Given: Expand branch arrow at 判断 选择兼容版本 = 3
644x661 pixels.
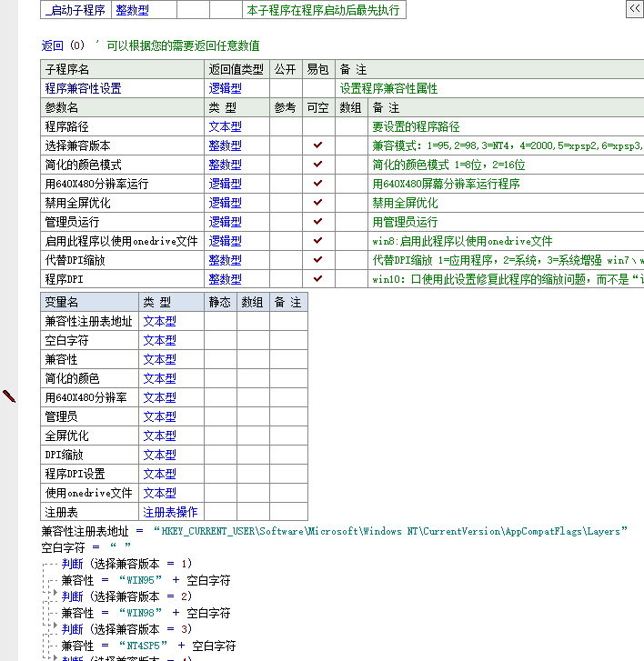Looking at the screenshot, I should (55, 626).
